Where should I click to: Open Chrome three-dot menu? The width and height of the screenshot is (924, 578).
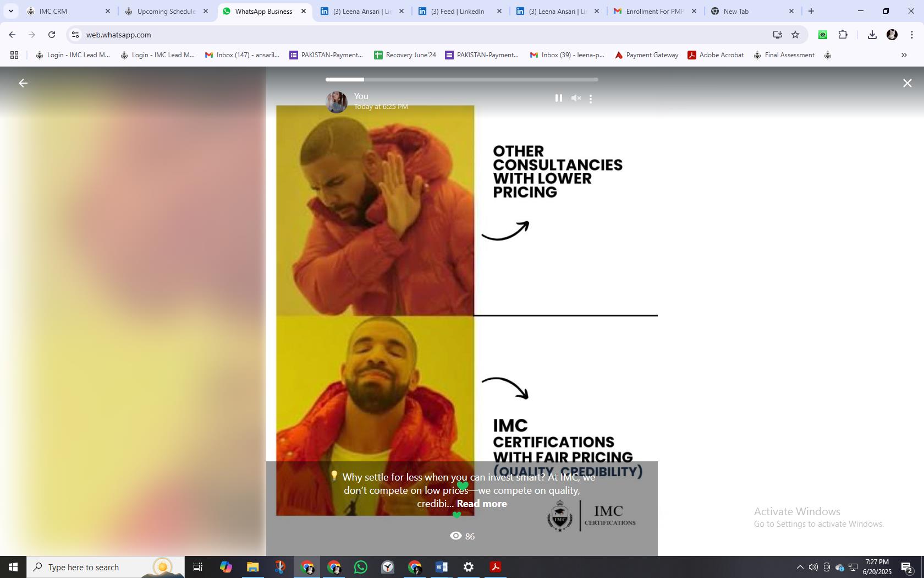tap(912, 35)
